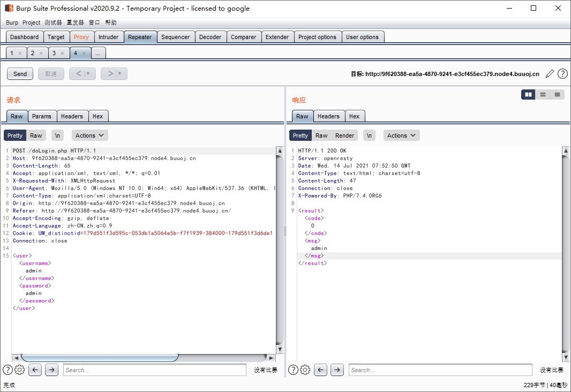Open the request pane search settings gear
The height and width of the screenshot is (392, 571).
click(20, 370)
